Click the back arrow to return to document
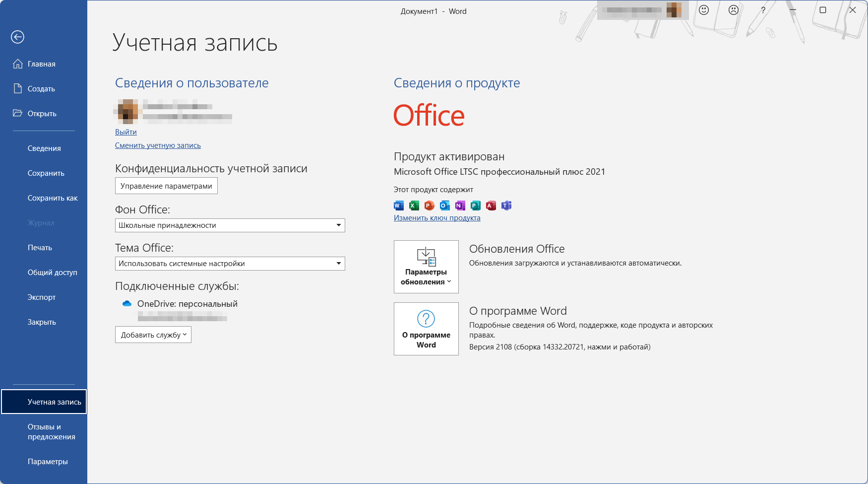The image size is (868, 484). pos(17,37)
